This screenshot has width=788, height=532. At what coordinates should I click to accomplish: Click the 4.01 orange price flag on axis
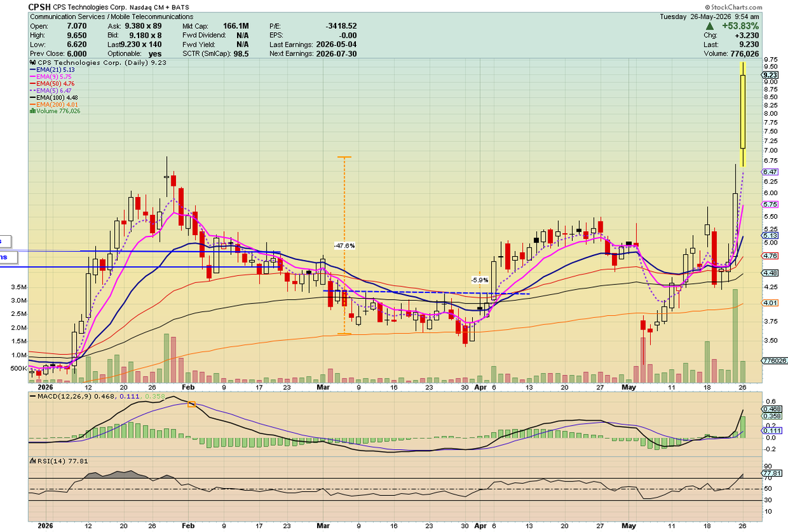pos(770,303)
